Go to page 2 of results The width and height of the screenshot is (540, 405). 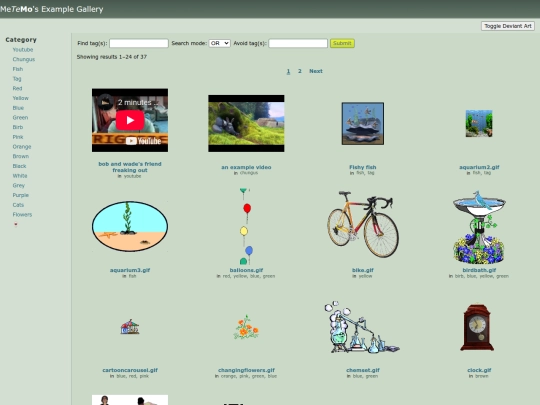(x=300, y=71)
